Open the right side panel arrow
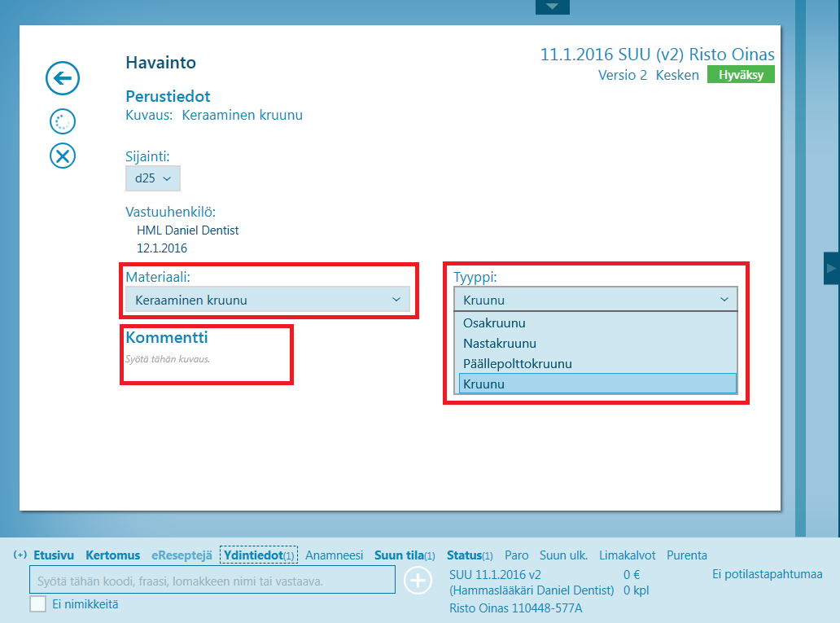This screenshot has height=623, width=840. (x=831, y=268)
